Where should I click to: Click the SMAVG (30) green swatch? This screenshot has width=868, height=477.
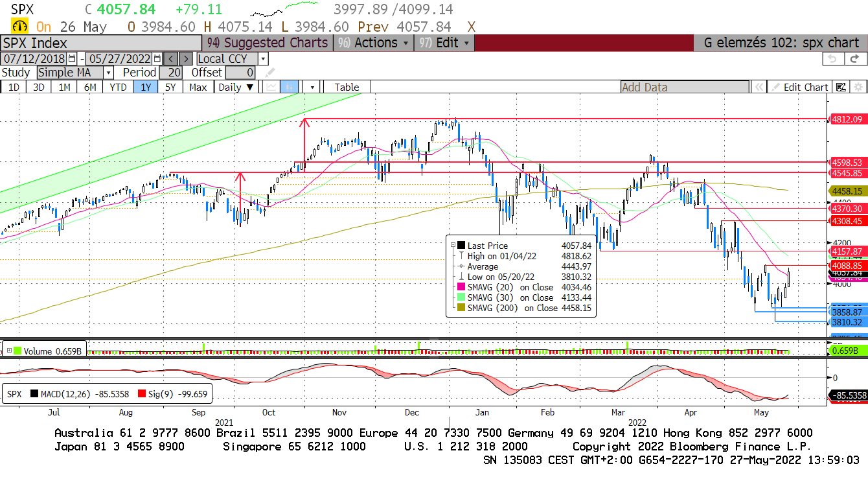[x=461, y=297]
